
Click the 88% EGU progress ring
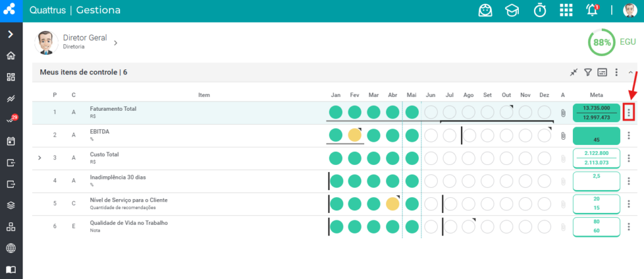click(x=602, y=42)
